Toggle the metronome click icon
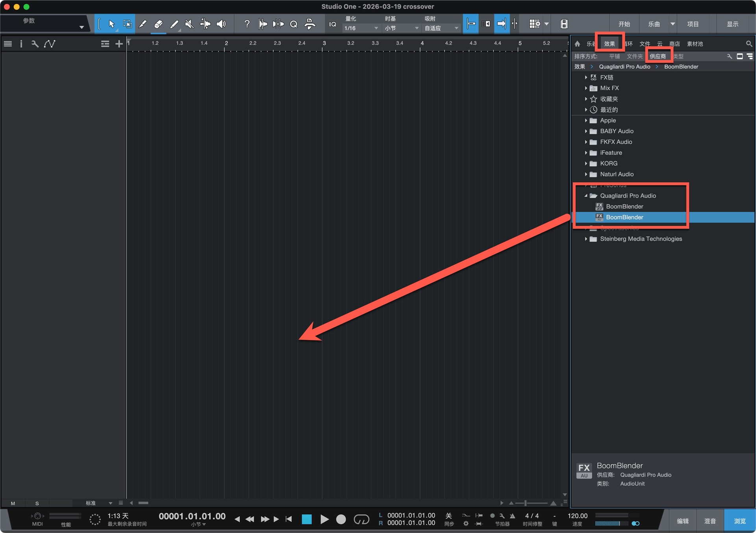756x533 pixels. (x=512, y=516)
